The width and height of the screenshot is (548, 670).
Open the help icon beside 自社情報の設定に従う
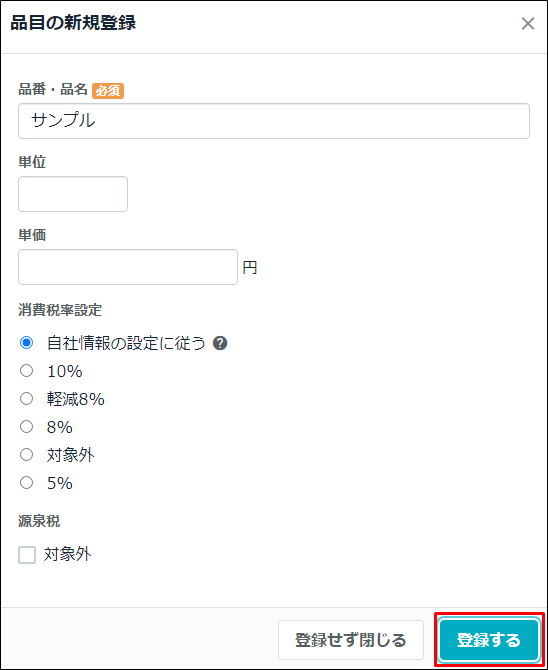pyautogui.click(x=220, y=343)
